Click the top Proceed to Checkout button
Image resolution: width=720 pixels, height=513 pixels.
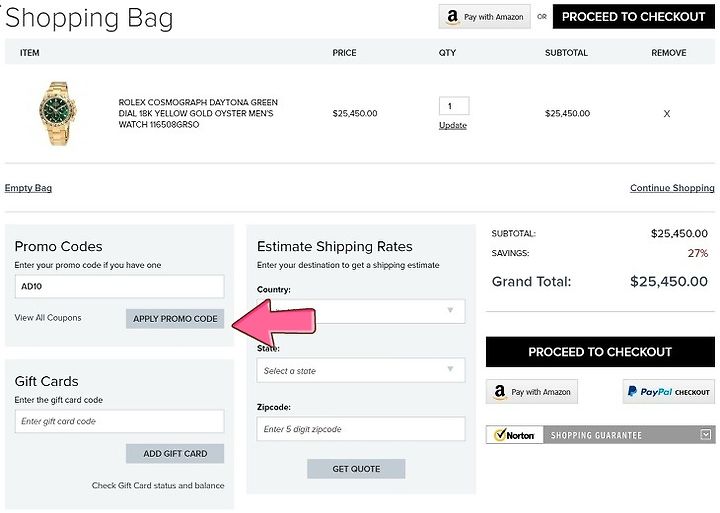(x=634, y=17)
